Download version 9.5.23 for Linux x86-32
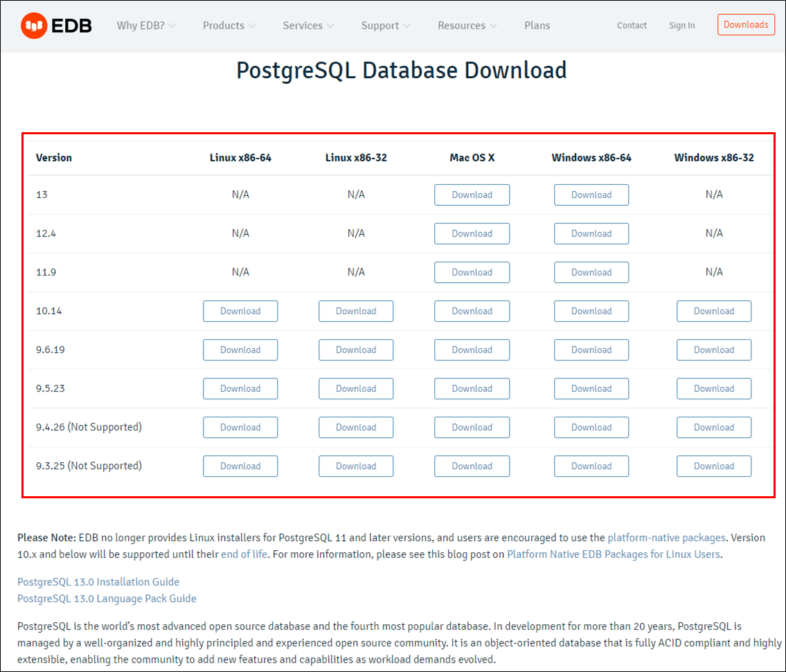 point(356,388)
